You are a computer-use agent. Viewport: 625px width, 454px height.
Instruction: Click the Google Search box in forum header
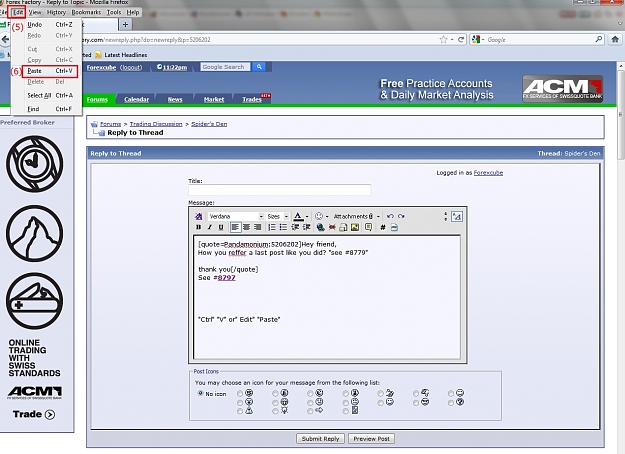tap(225, 67)
